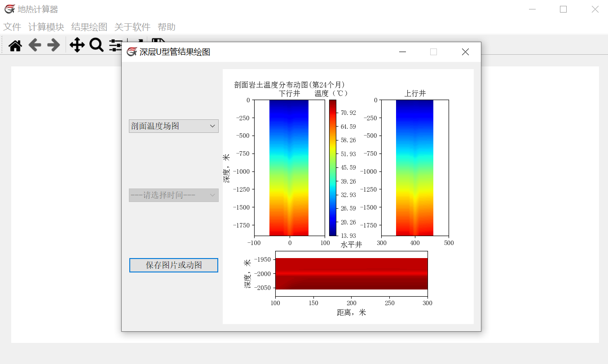608x364 pixels.
Task: Click the 下行井 subplot title
Action: coord(290,93)
